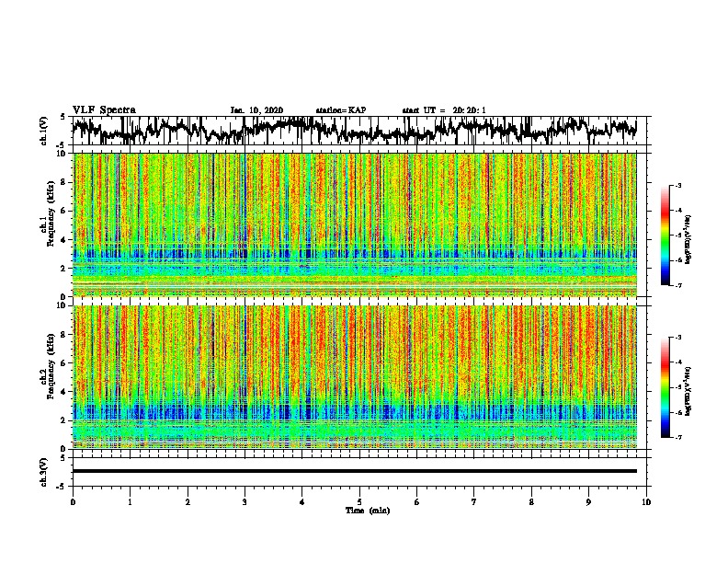Image resolution: width=728 pixels, height=563 pixels.
Task: Click the VLF Spectra title
Action: click(x=104, y=110)
